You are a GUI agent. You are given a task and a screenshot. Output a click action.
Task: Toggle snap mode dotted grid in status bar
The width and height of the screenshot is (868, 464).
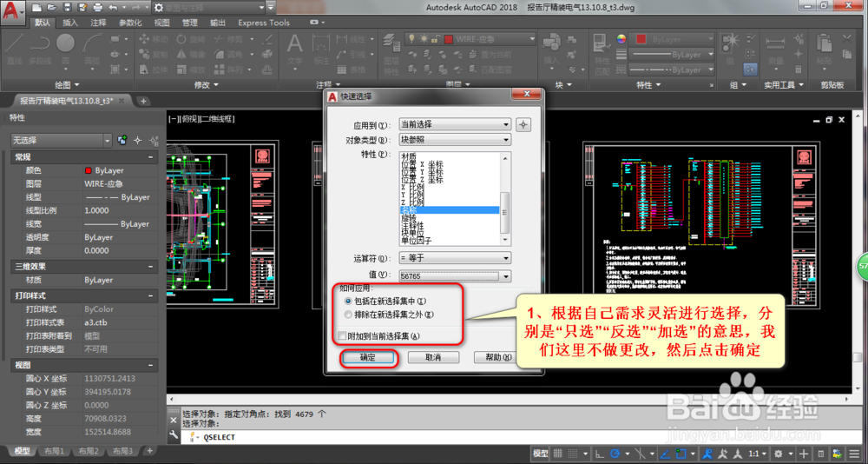pos(573,453)
